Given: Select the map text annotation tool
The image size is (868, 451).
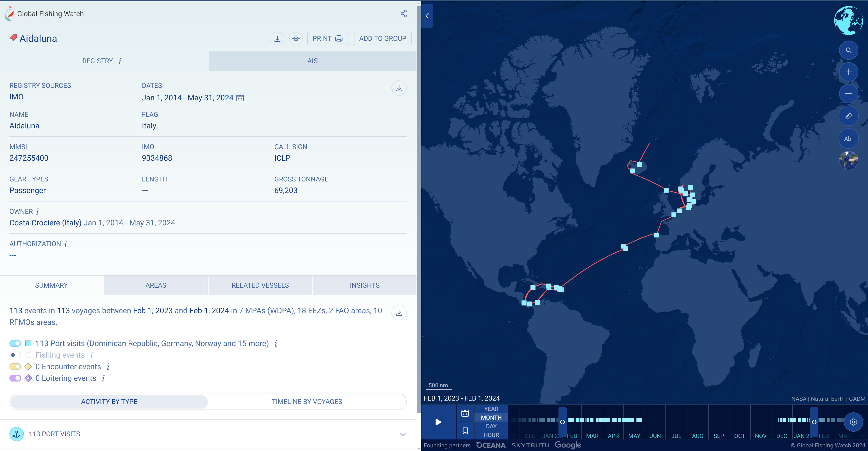Looking at the screenshot, I should 848,139.
